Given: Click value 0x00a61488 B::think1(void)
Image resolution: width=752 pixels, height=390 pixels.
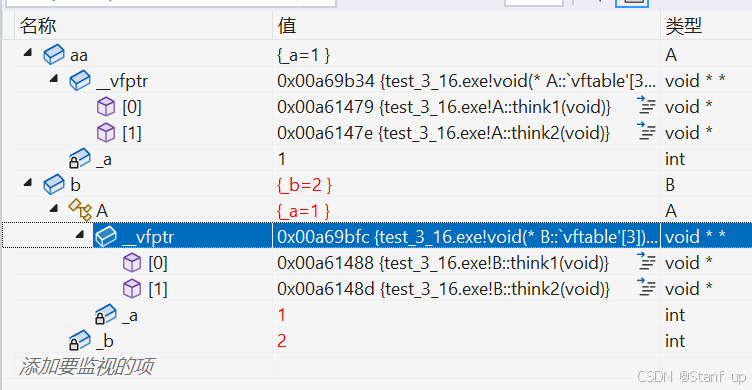Looking at the screenshot, I should (x=443, y=263).
